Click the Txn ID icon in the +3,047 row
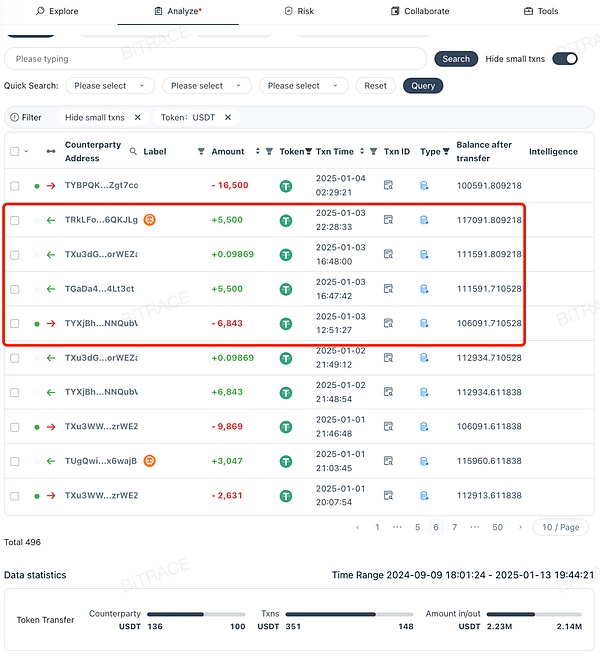 [389, 461]
